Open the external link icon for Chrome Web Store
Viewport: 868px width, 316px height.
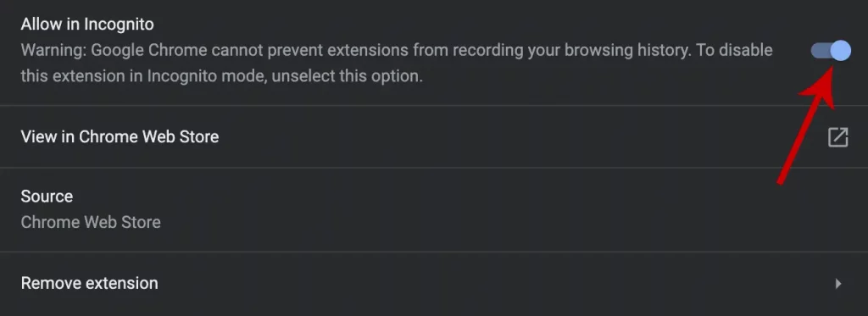[x=837, y=136]
